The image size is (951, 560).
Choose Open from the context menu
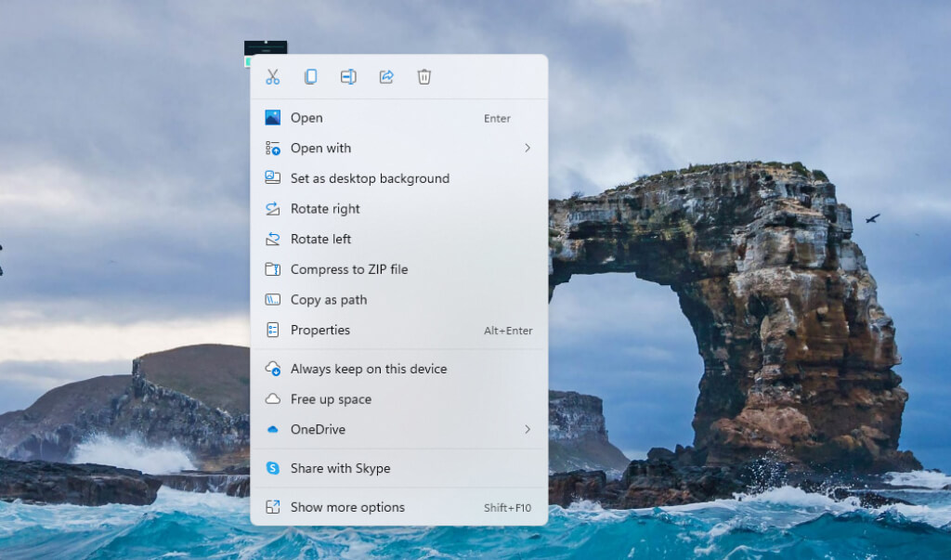click(x=306, y=118)
